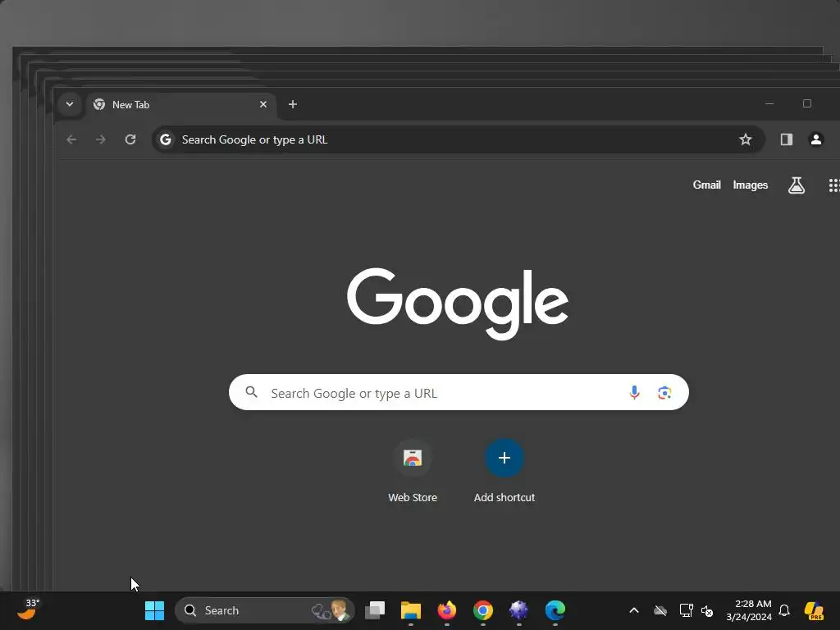Open Copilot preview icon on taskbar
Screen dimensions: 840x630
[814, 610]
